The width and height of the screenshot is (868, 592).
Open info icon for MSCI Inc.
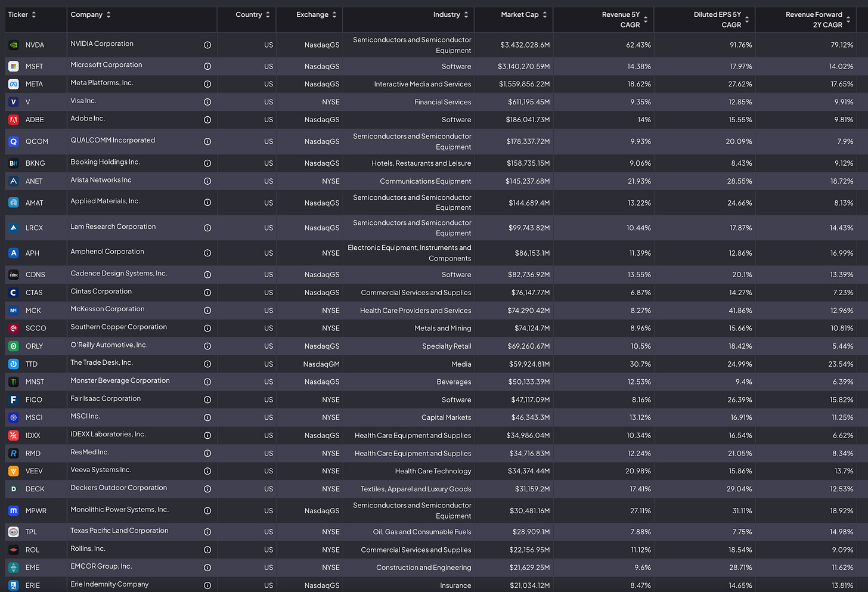207,418
